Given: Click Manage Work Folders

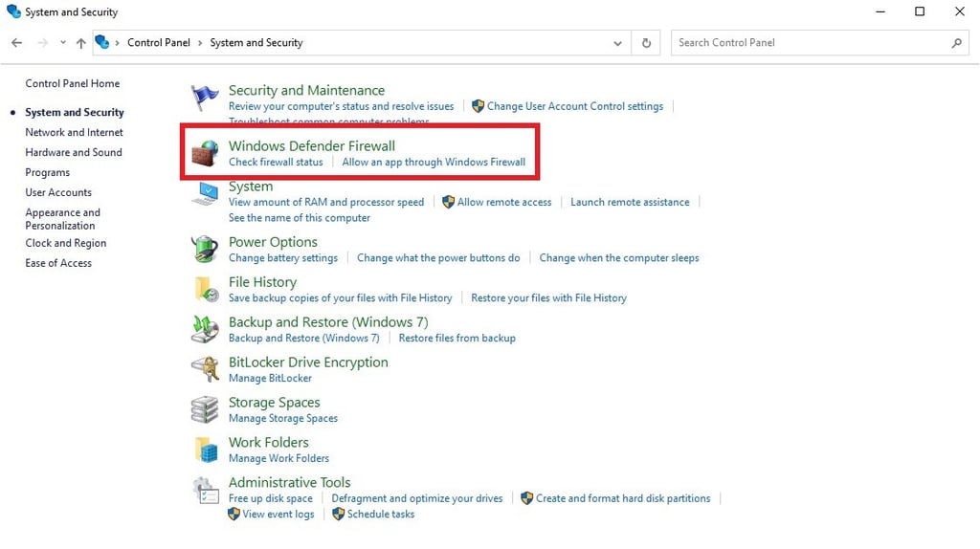Looking at the screenshot, I should [278, 458].
